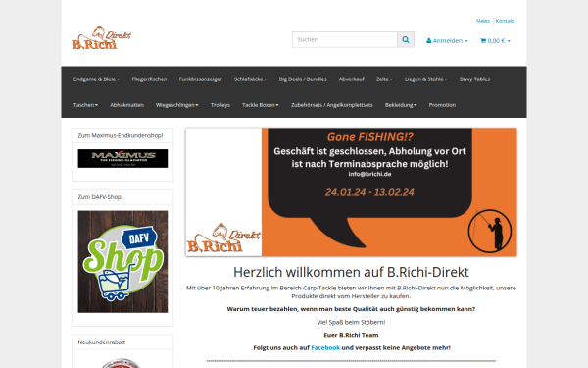Expand the Liegen & Stühle menu

[426, 79]
